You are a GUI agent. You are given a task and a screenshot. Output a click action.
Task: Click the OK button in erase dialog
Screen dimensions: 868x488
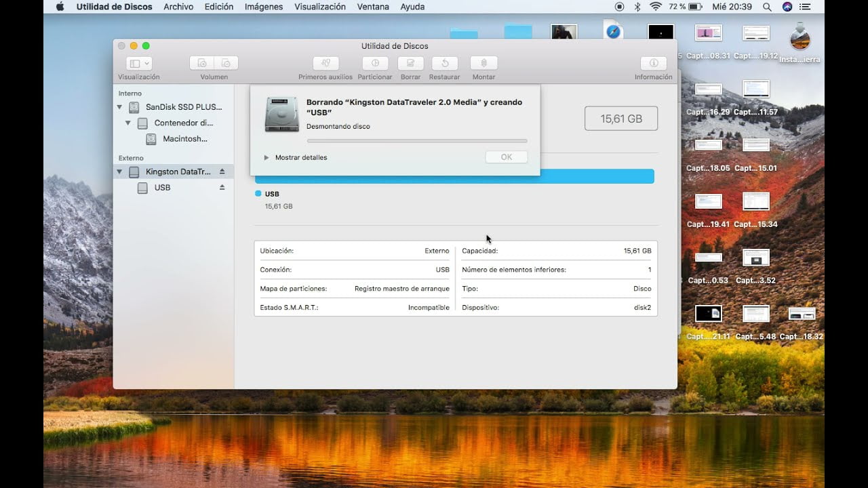(x=507, y=157)
